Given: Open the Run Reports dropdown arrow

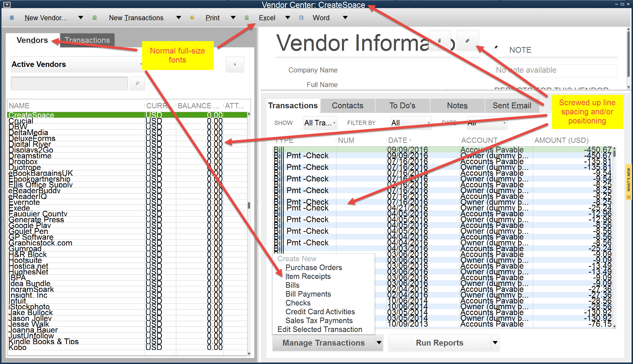Looking at the screenshot, I should (495, 343).
